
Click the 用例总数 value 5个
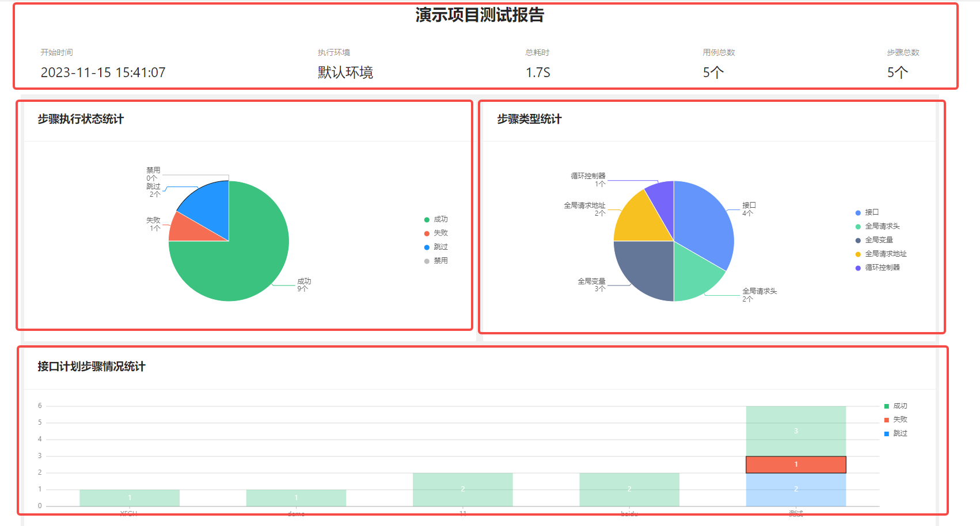pos(713,73)
